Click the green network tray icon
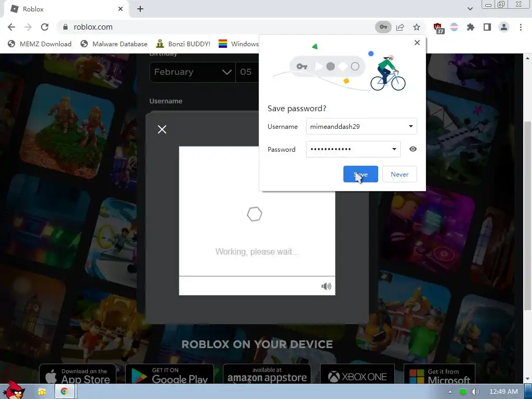This screenshot has height=399, width=532. 462,392
